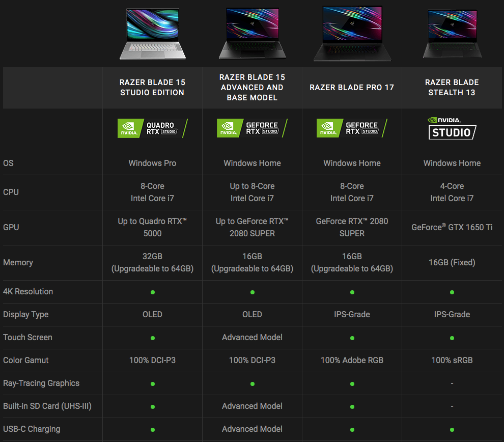Select the 'RAZER BLADE 15 STUDIO EDITION' header
The image size is (504, 442).
(x=152, y=88)
